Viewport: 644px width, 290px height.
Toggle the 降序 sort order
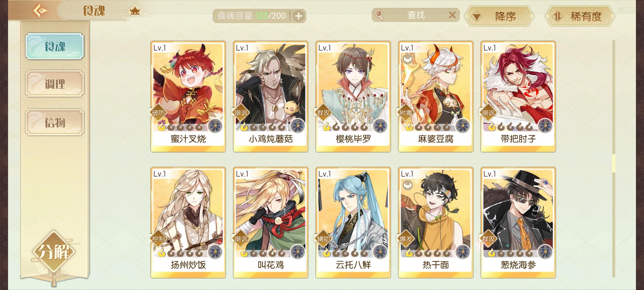click(499, 17)
